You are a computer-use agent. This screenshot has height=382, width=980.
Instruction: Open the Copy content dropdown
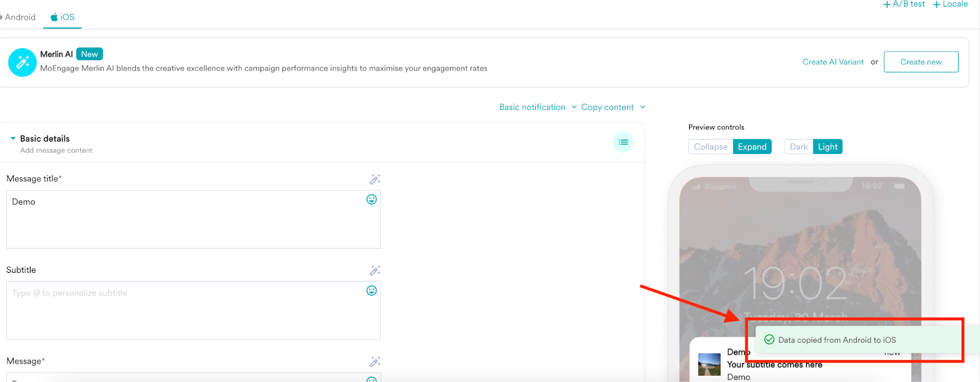tap(612, 107)
